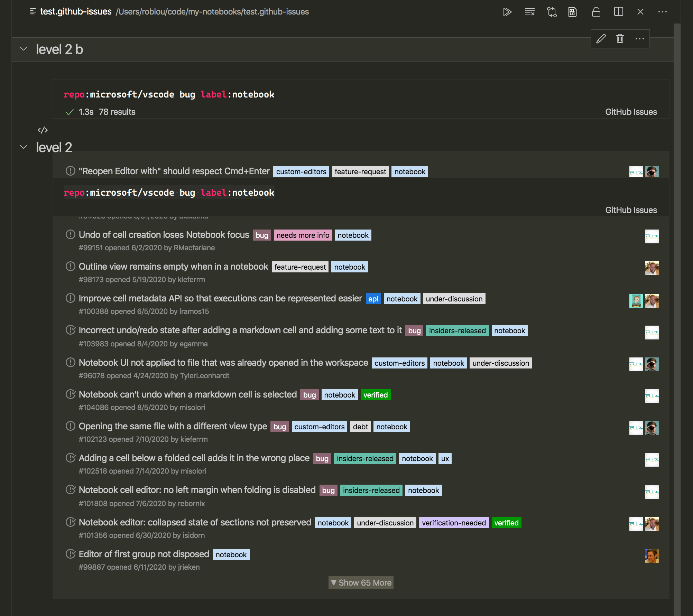Click the open-issue icon beside Undo of cell creation

(x=70, y=234)
